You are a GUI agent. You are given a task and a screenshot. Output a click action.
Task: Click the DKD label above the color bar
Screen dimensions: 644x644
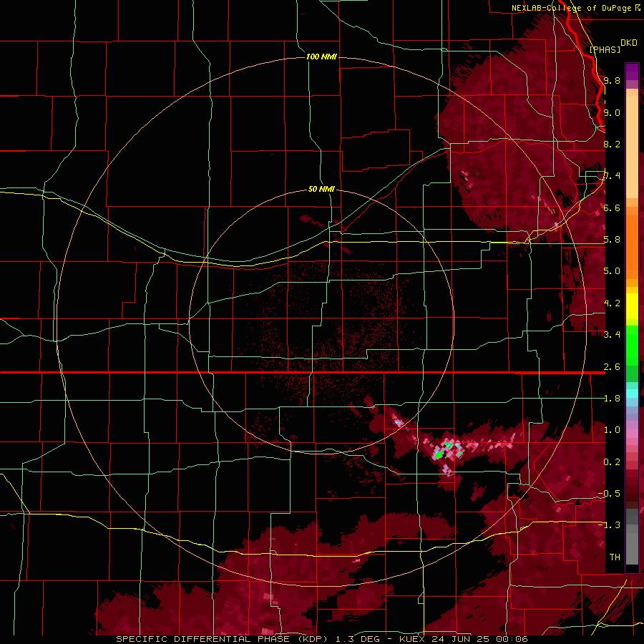coord(629,43)
